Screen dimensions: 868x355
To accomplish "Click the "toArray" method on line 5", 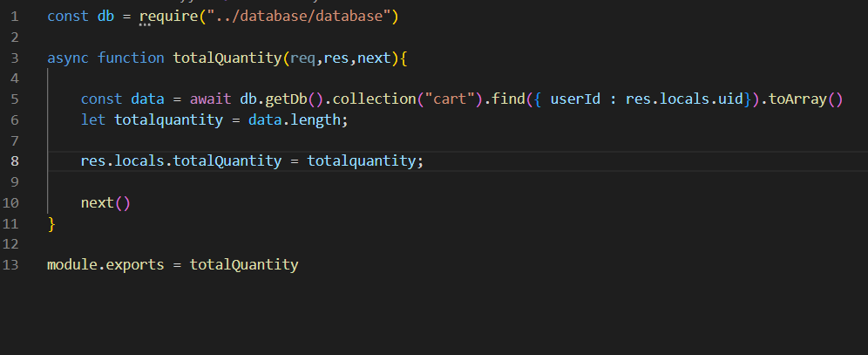I will [798, 99].
